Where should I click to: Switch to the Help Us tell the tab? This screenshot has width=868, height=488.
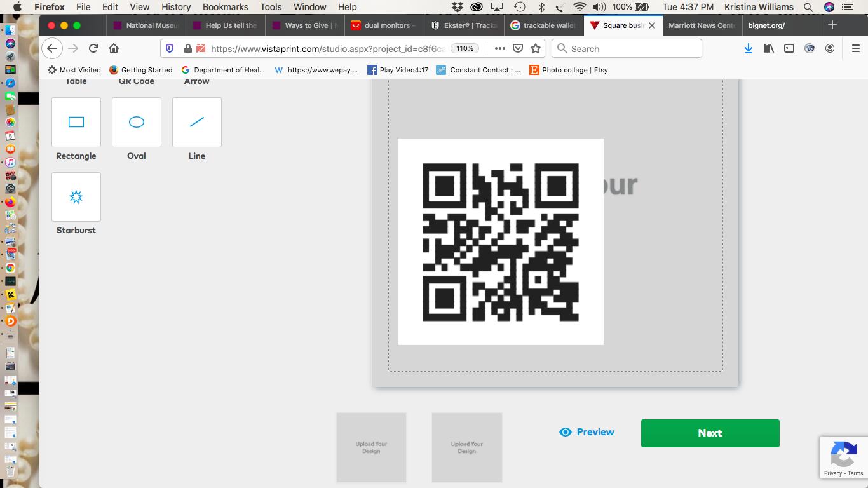coord(225,25)
